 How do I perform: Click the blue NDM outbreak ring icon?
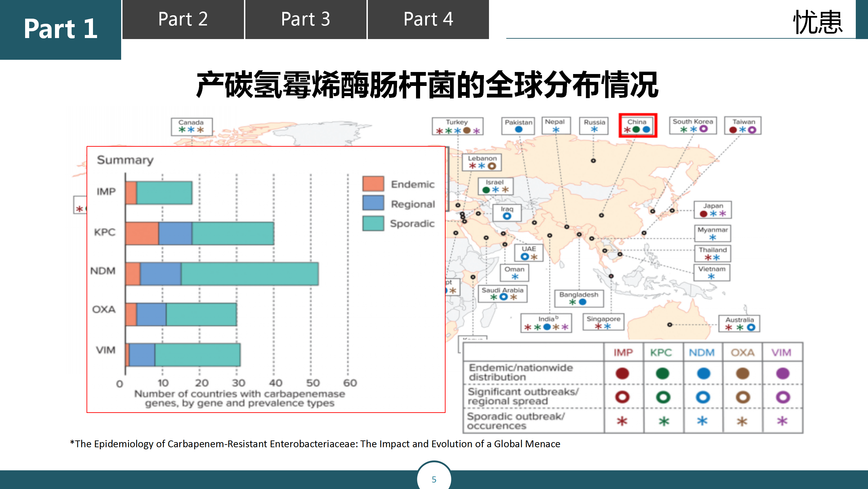click(x=703, y=397)
